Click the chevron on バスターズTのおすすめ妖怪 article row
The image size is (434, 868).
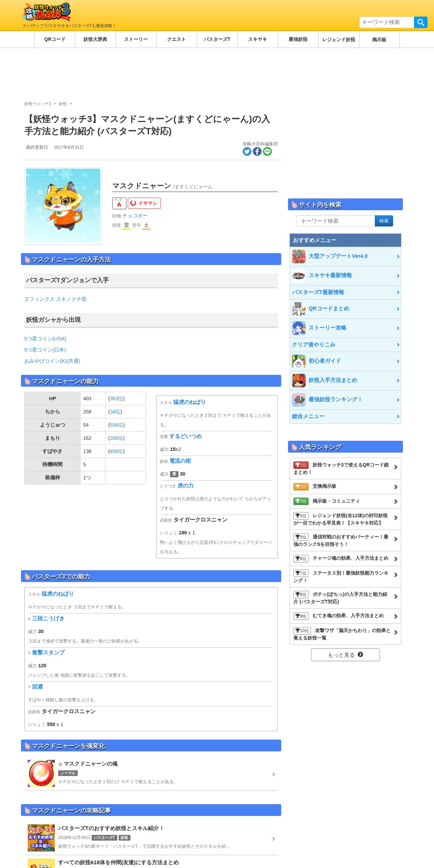pyautogui.click(x=273, y=839)
